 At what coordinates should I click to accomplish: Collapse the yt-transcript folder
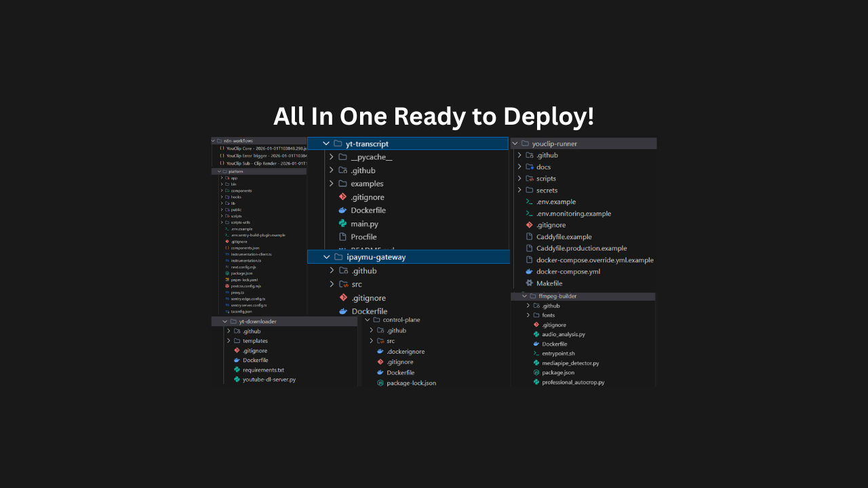point(326,144)
